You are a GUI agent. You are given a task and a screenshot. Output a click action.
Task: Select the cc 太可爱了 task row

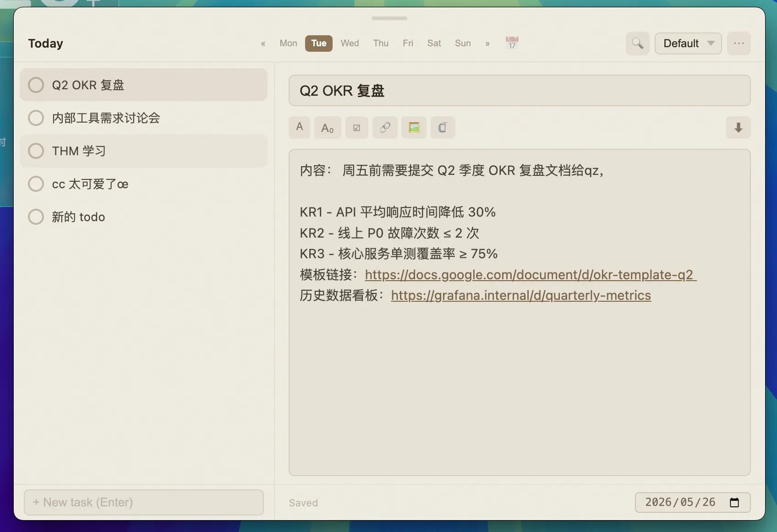point(143,184)
